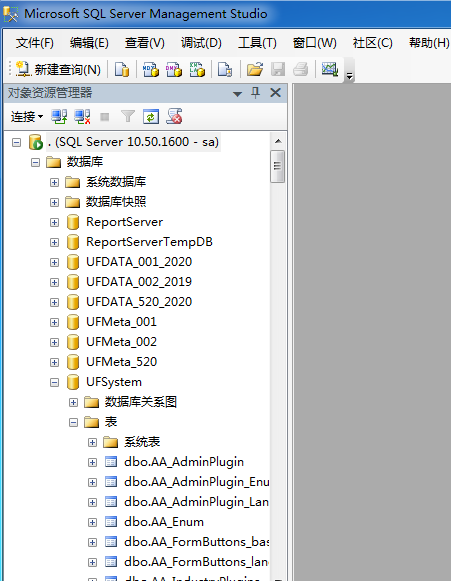Expand the ReportServer database

pyautogui.click(x=54, y=222)
